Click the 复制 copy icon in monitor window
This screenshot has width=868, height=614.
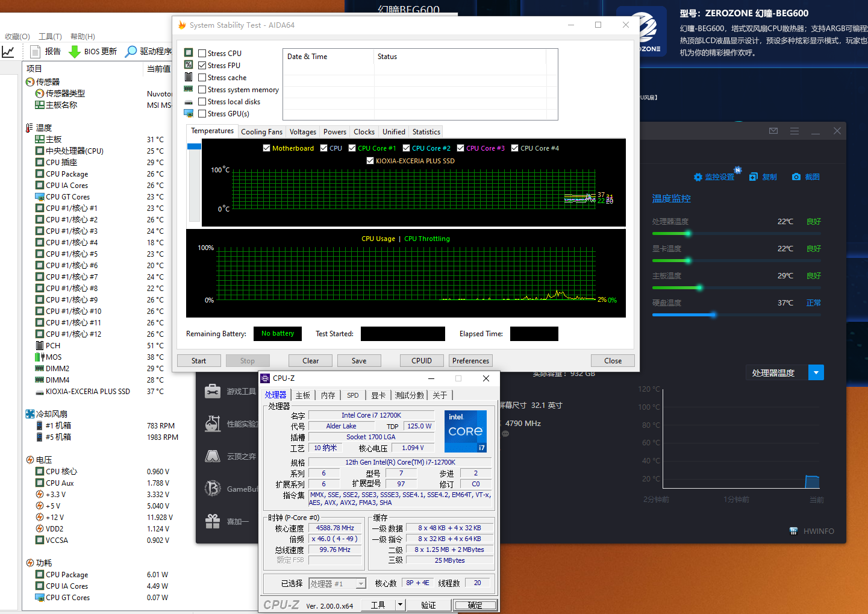[753, 177]
